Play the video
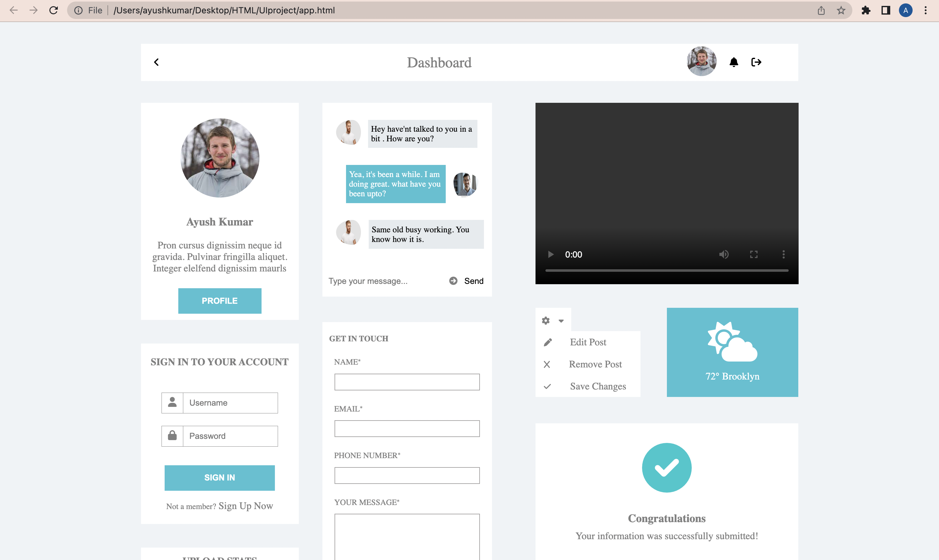 pyautogui.click(x=551, y=254)
